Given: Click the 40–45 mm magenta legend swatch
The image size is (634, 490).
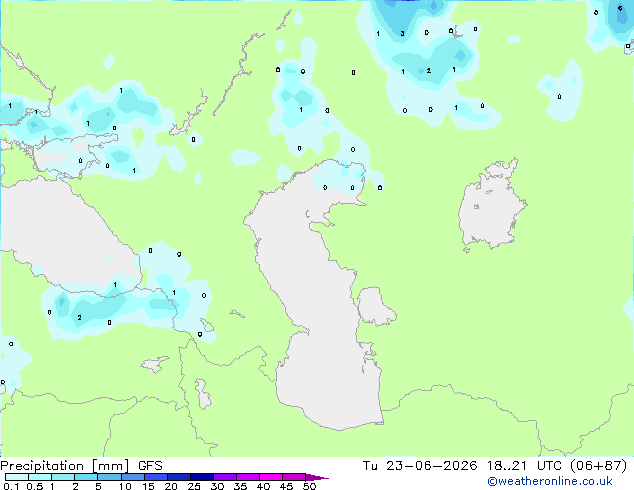Looking at the screenshot, I should pyautogui.click(x=271, y=477).
